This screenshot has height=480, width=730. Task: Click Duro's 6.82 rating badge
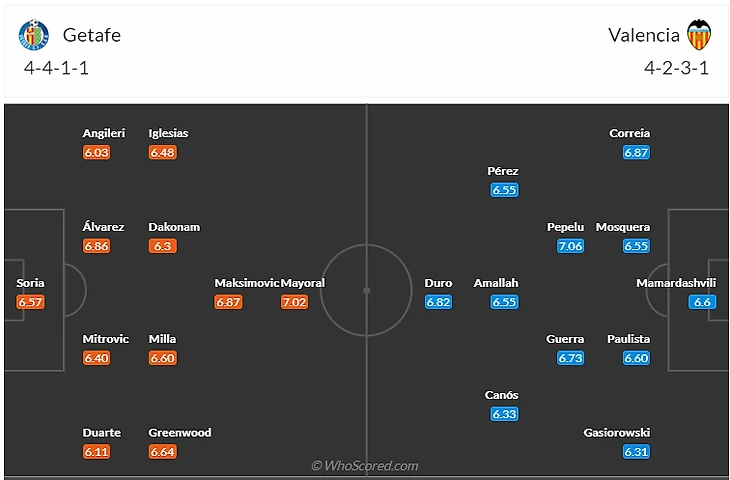(439, 302)
